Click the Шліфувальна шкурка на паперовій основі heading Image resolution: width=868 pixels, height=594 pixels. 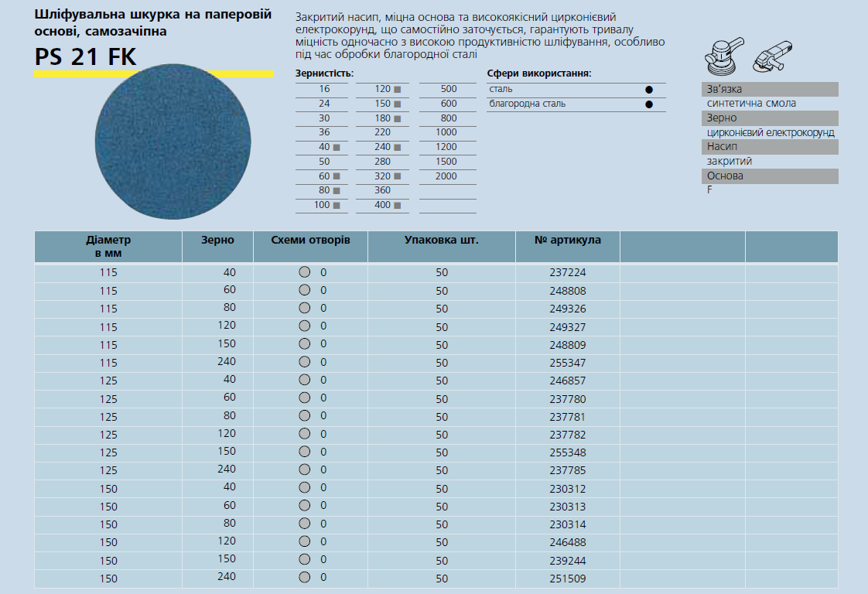(152, 22)
